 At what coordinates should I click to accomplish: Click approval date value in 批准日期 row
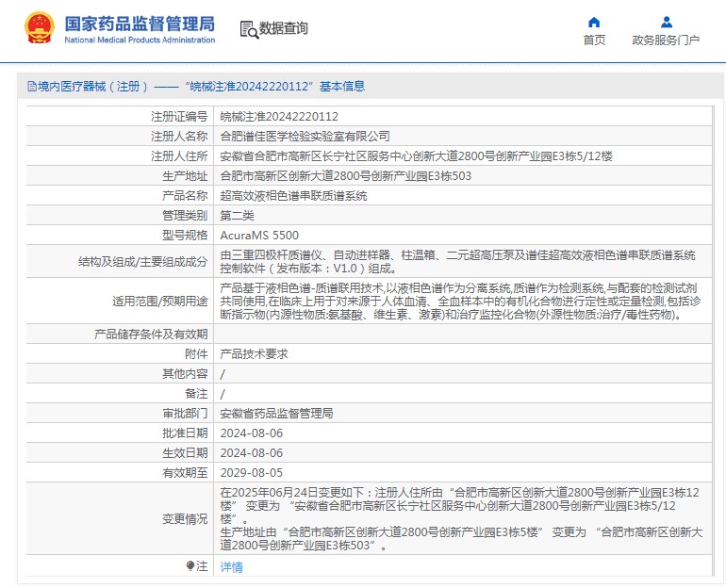tap(251, 433)
